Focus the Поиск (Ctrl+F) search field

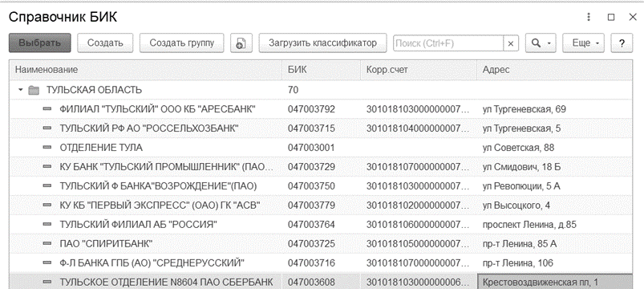[448, 43]
